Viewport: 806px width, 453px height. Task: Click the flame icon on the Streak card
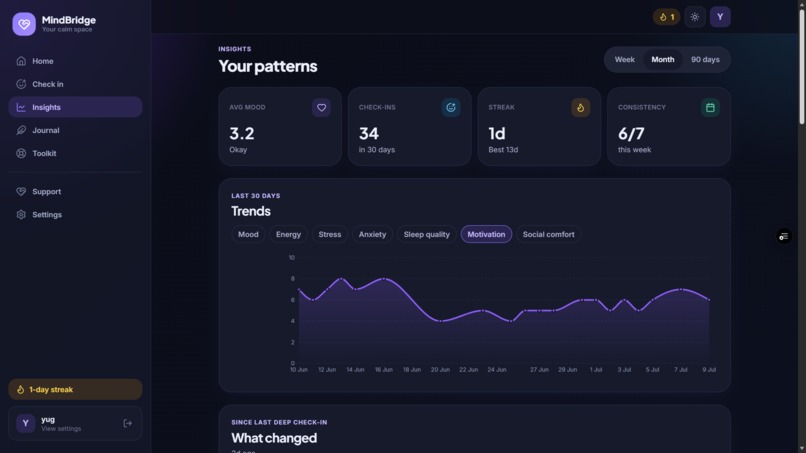click(580, 108)
